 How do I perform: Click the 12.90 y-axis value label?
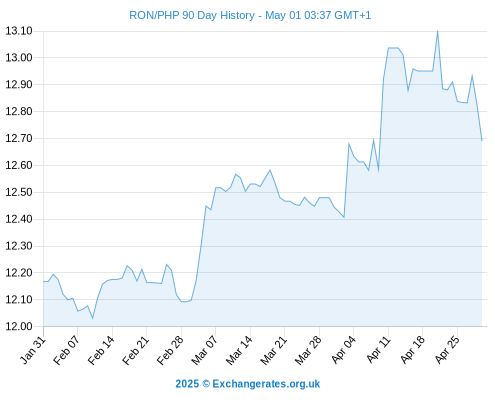19,84
